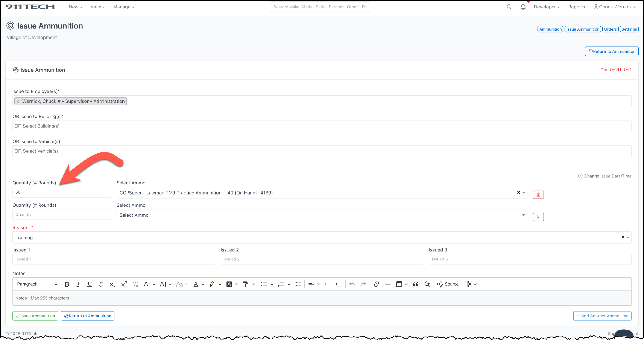This screenshot has height=340, width=644.
Task: Click the undo arrow in Notes toolbar
Action: [352, 284]
